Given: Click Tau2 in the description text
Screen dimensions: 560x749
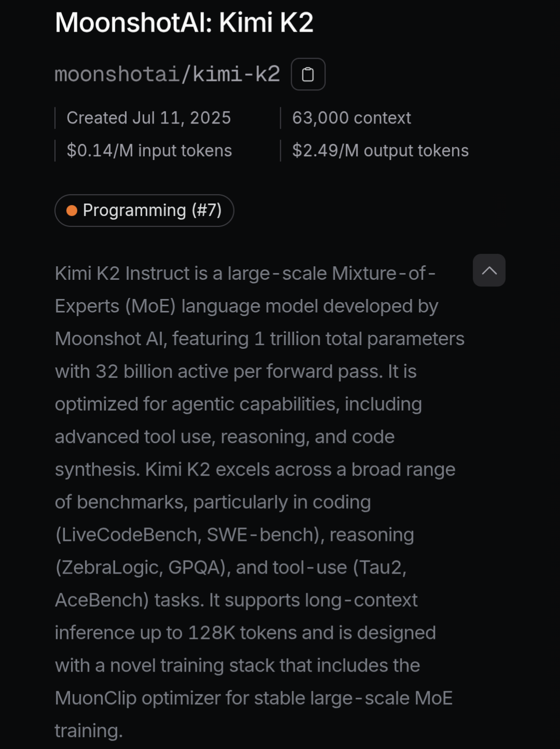Looking at the screenshot, I should coord(379,567).
